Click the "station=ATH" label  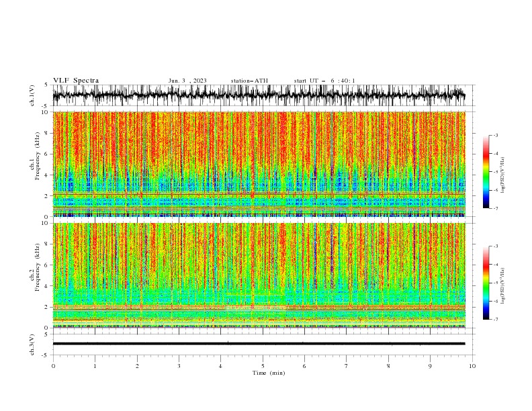pos(249,81)
